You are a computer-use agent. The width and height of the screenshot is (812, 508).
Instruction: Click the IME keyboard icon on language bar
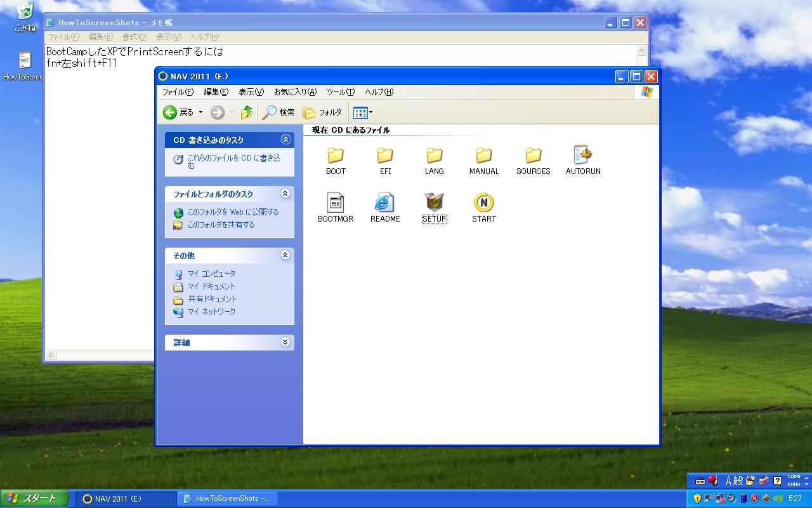pyautogui.click(x=700, y=481)
